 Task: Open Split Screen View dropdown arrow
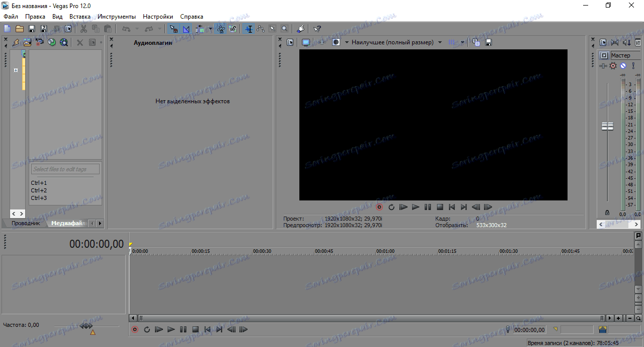[x=347, y=42]
